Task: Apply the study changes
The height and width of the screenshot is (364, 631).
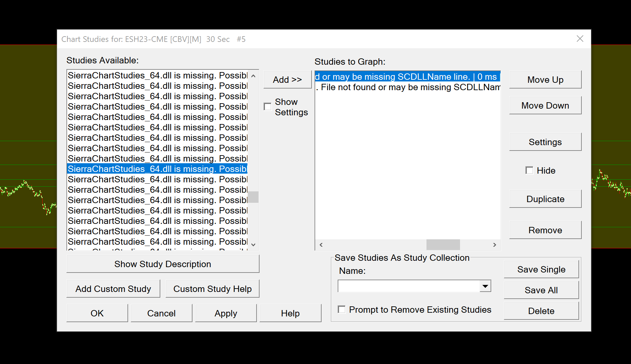Action: (x=226, y=313)
